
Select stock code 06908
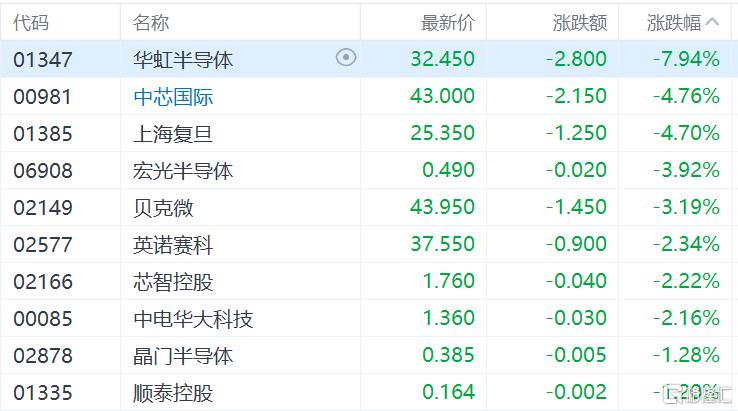coord(43,171)
